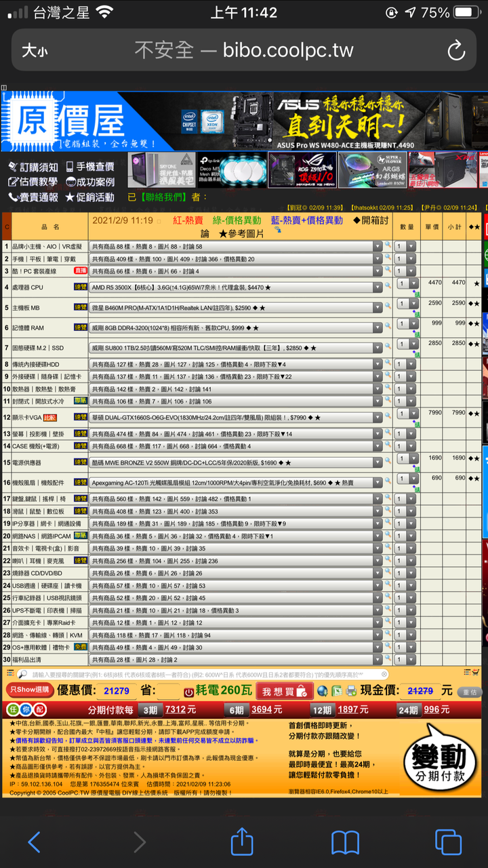488x868 pixels.
Task: Tap Safari share icon
Action: point(241,841)
